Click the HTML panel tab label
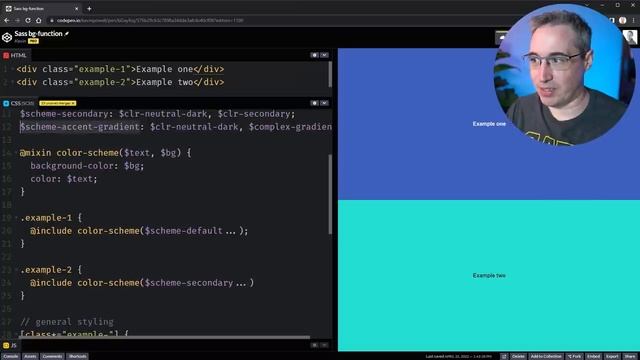Screen dimensions: 640x360 click(15, 55)
